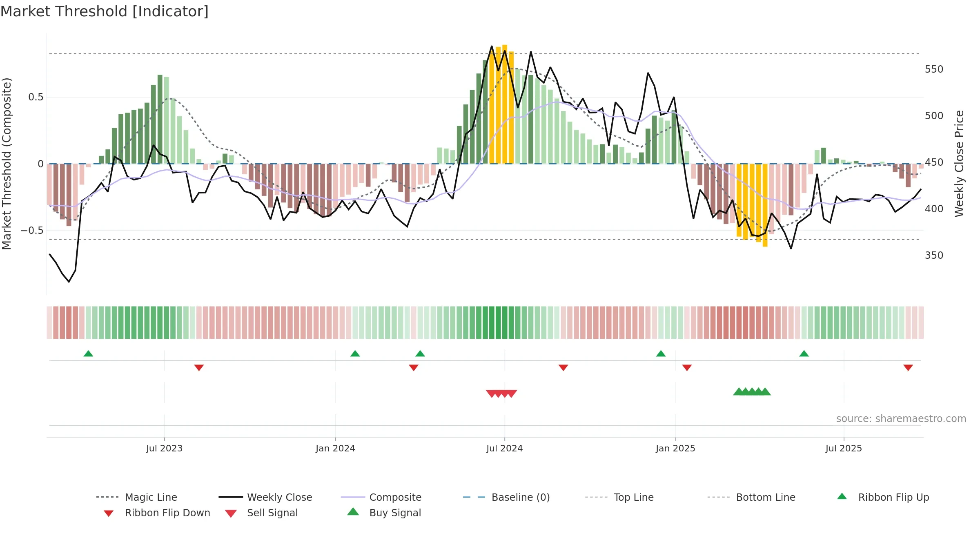Click the green flip-up triangle near May 2025

click(804, 353)
